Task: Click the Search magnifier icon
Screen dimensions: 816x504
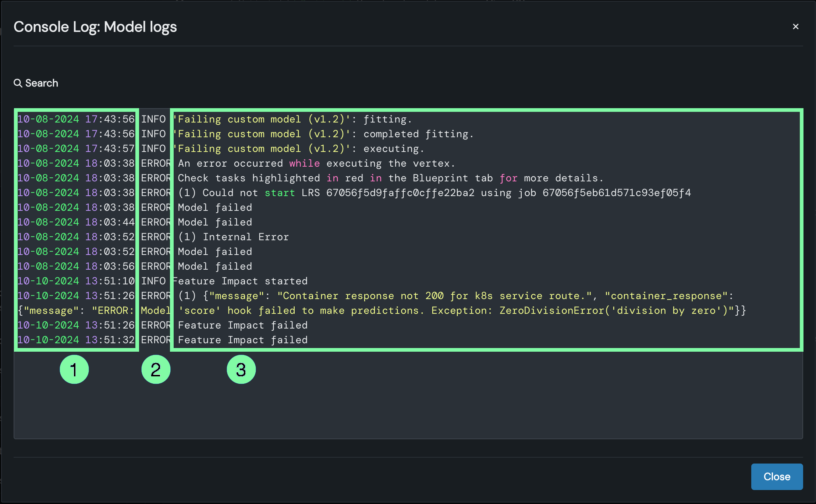Action: pyautogui.click(x=18, y=83)
